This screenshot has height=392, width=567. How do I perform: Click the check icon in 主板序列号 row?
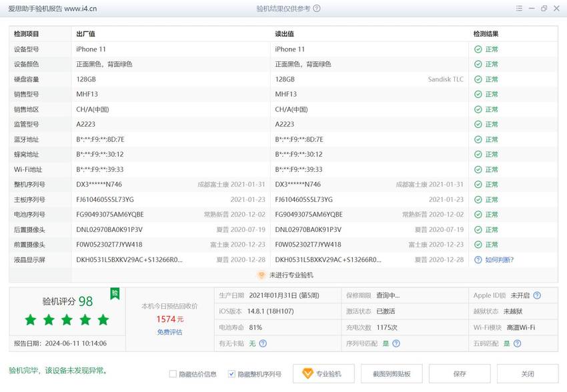[478, 199]
